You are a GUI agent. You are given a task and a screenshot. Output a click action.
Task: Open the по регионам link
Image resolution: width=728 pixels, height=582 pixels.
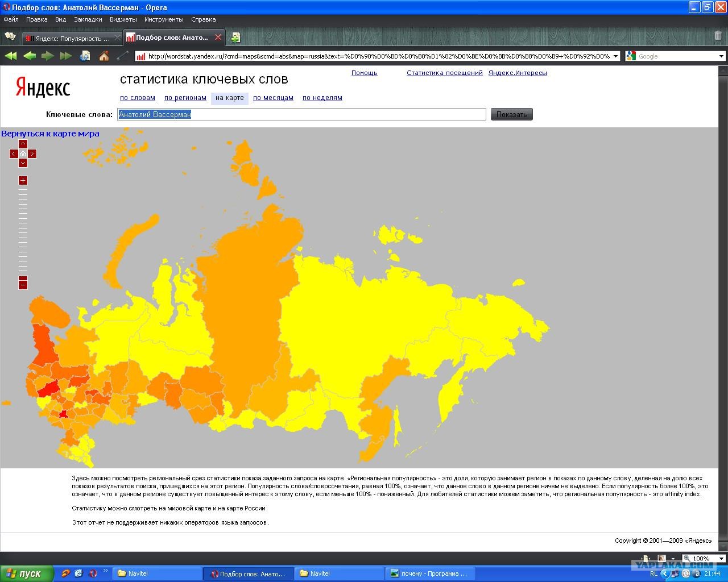185,98
